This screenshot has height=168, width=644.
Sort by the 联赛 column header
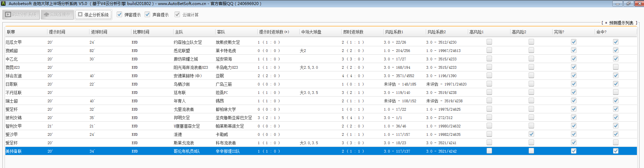pos(11,32)
